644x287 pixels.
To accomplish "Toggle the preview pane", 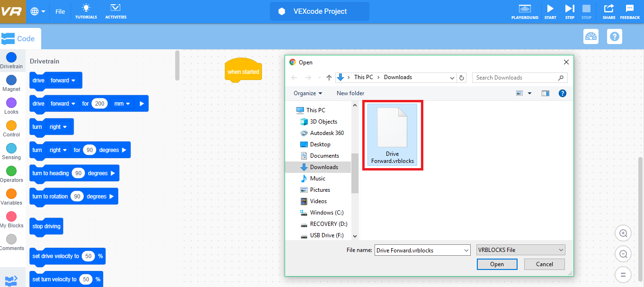I will pos(545,93).
